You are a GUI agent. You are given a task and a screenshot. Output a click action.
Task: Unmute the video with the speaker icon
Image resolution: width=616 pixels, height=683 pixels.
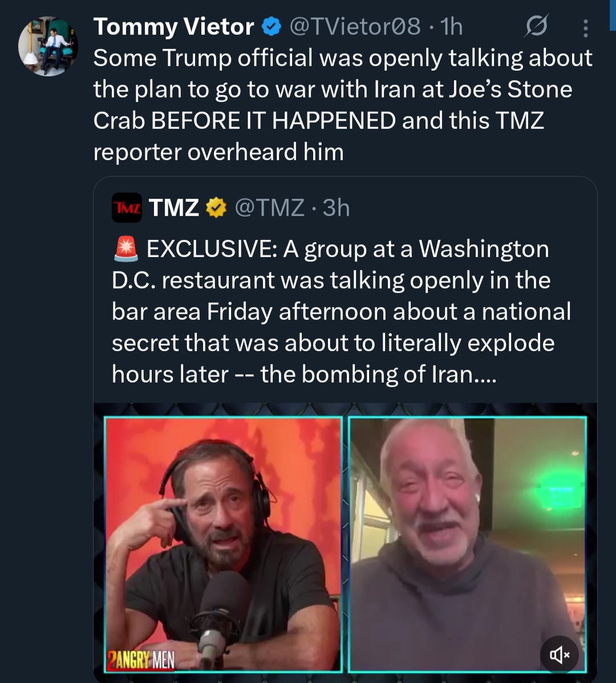(559, 655)
